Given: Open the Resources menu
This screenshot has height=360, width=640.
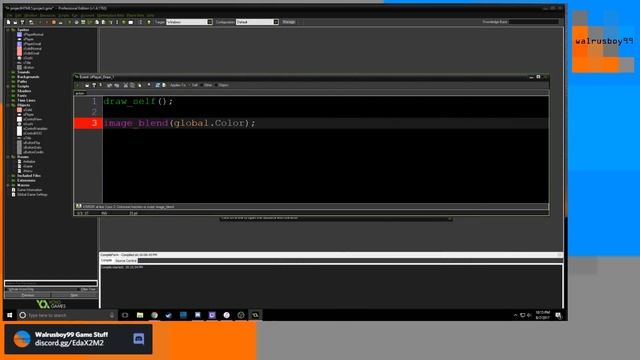Looking at the screenshot, I should (48, 16).
